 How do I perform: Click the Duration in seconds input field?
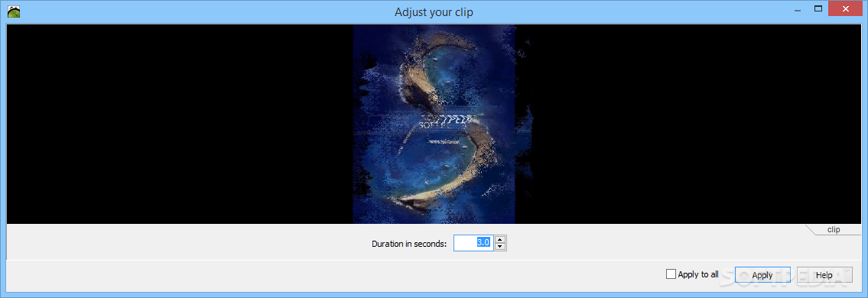(x=473, y=243)
